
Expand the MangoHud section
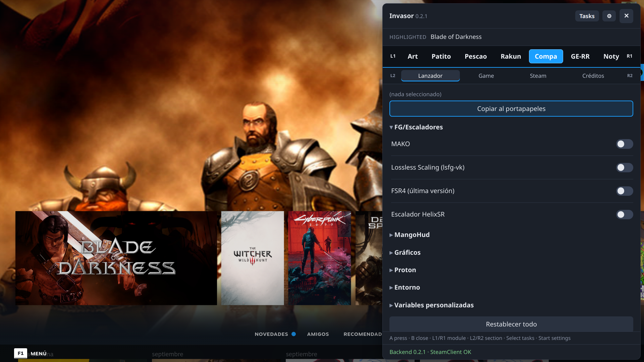pyautogui.click(x=410, y=235)
